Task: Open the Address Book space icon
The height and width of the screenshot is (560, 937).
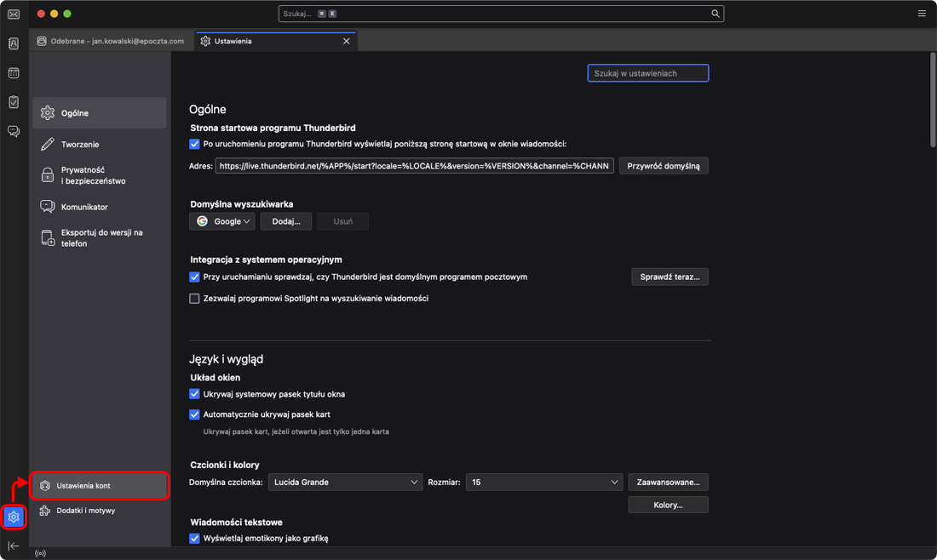Action: click(x=14, y=43)
